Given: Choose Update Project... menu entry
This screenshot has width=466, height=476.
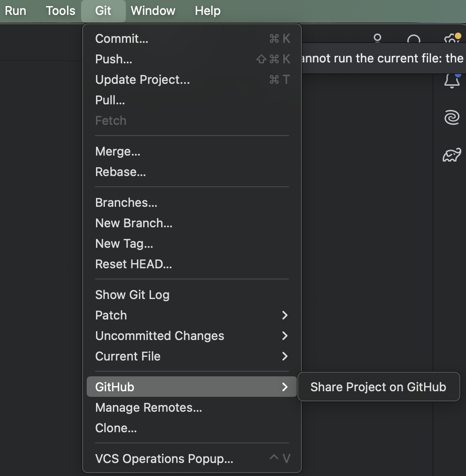Looking at the screenshot, I should coord(142,80).
